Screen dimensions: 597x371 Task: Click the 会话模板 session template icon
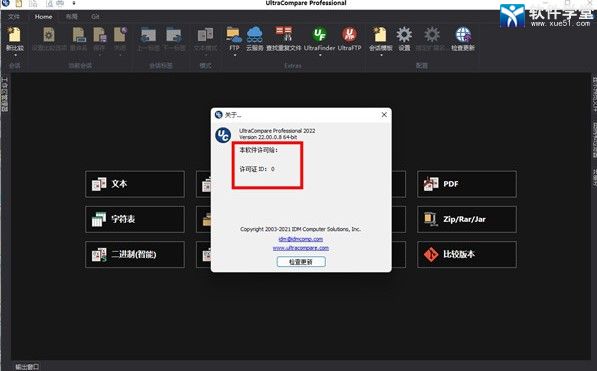point(380,35)
